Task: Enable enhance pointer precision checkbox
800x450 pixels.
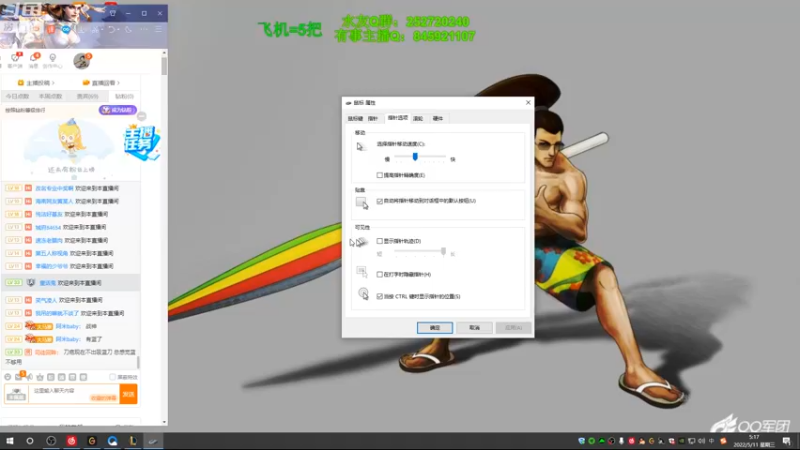Action: pyautogui.click(x=380, y=175)
